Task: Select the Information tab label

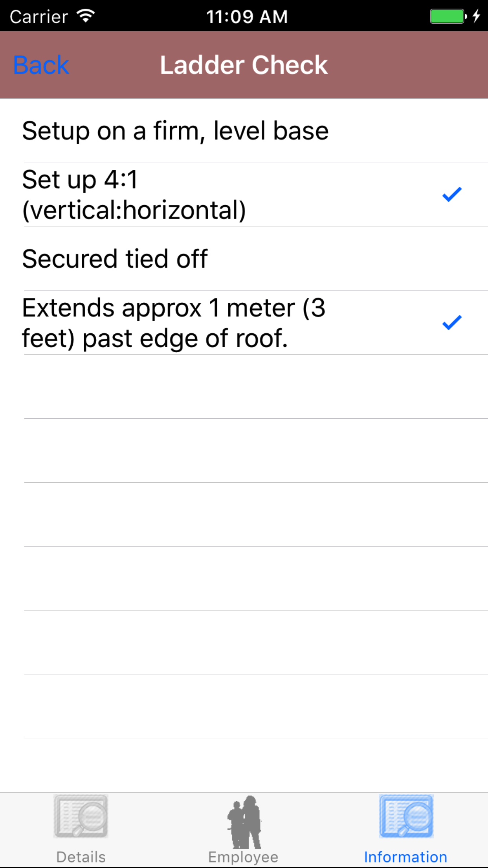Action: tap(405, 857)
